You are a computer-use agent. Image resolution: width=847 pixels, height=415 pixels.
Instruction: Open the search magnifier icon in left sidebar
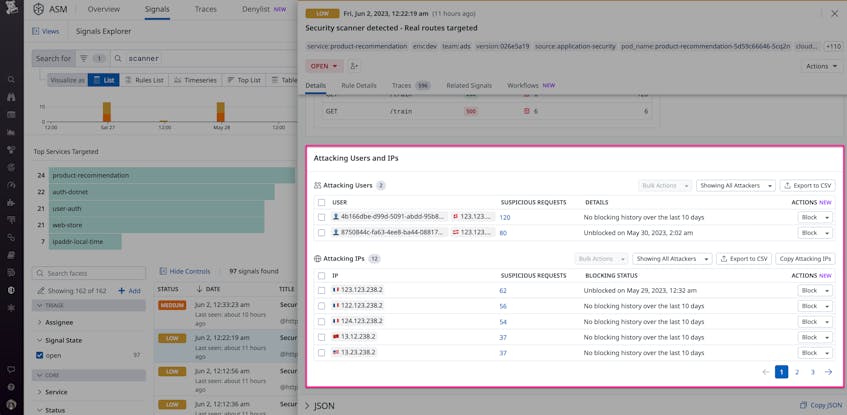point(11,79)
